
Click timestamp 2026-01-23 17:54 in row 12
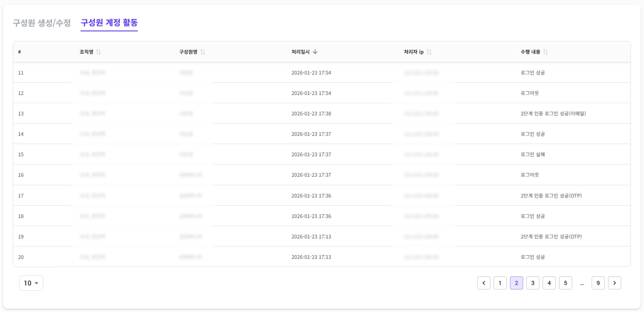tap(311, 93)
